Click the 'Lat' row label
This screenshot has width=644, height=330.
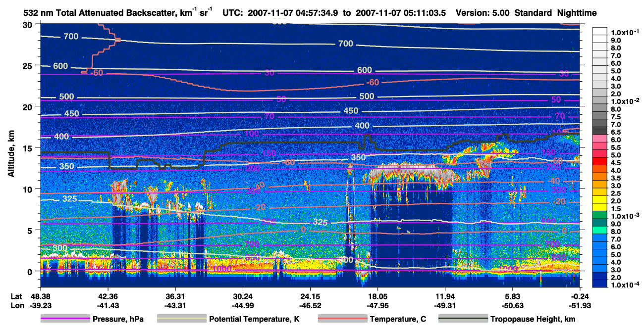(16, 296)
